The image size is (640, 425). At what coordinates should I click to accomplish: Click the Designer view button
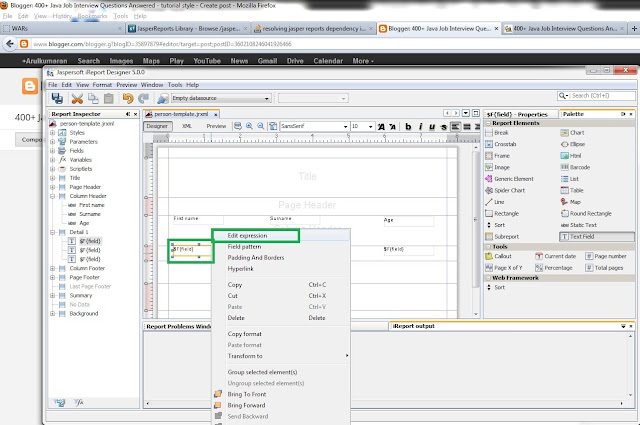coord(157,126)
